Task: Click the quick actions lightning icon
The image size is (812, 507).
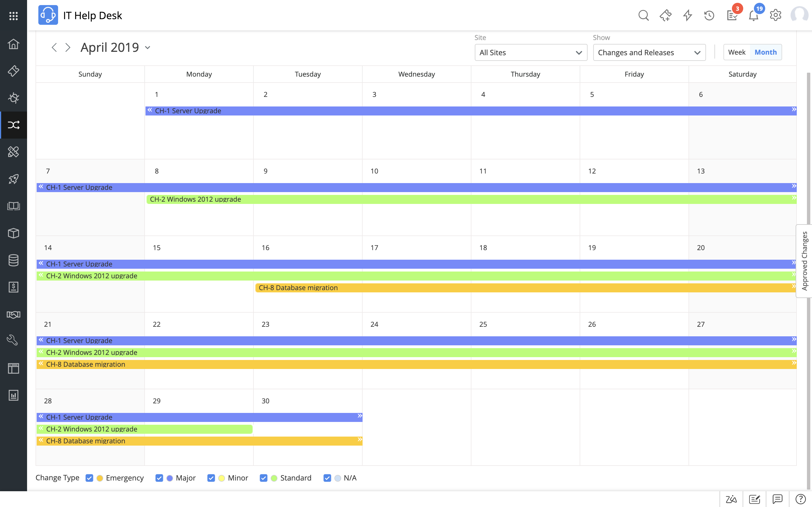Action: 687,15
